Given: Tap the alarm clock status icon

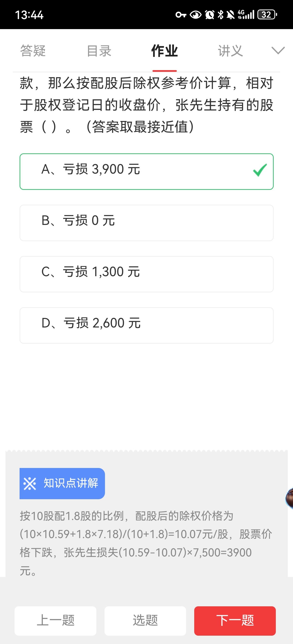Looking at the screenshot, I should point(209,15).
